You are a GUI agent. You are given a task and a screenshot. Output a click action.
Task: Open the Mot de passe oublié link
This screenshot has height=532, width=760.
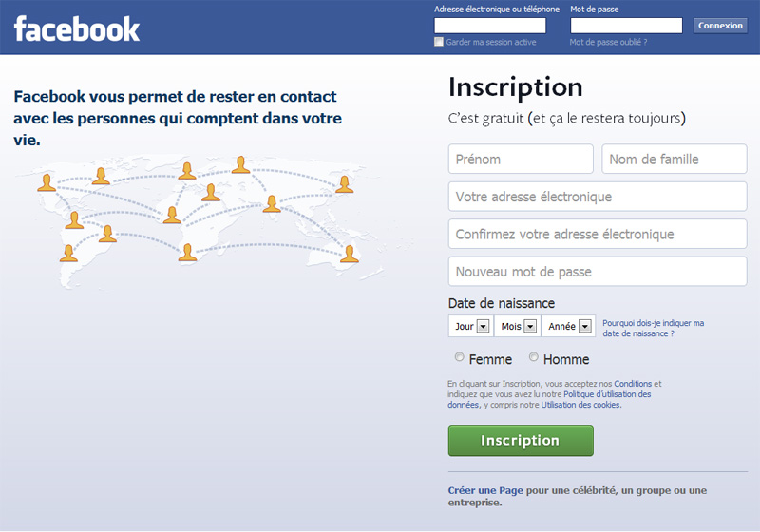608,42
